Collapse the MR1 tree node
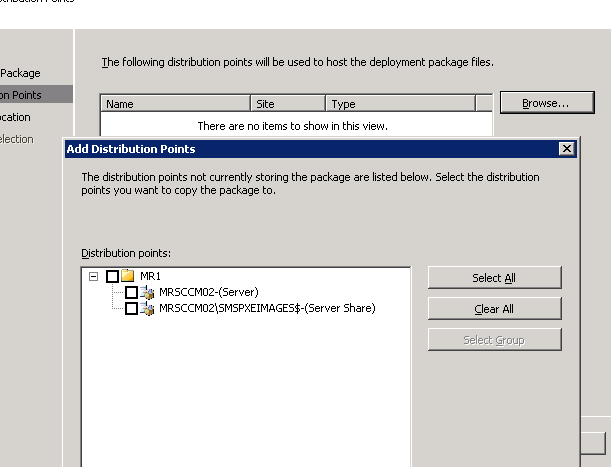The height and width of the screenshot is (467, 611). [x=93, y=276]
